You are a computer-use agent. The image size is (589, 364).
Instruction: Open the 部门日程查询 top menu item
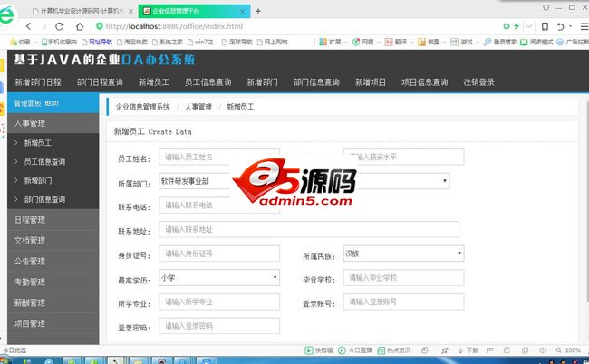[x=100, y=82]
